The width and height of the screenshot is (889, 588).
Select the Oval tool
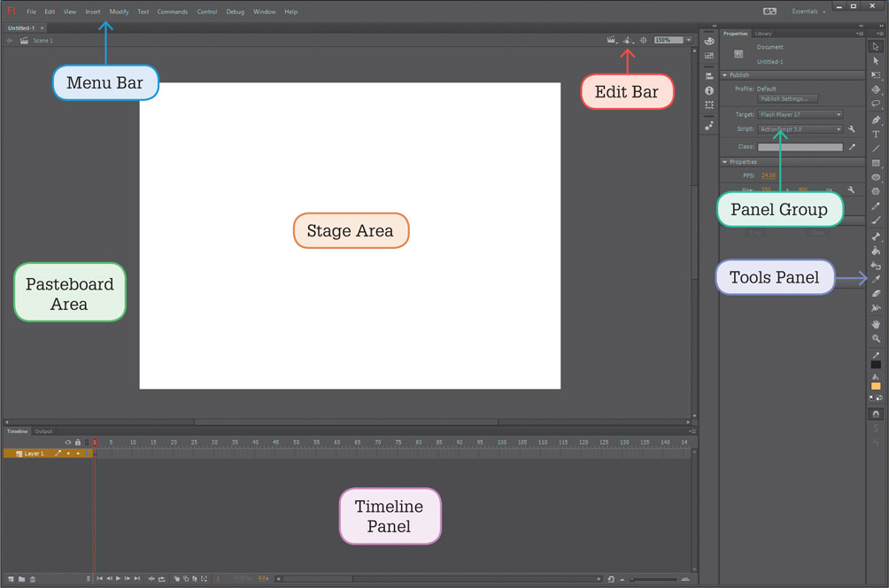pyautogui.click(x=876, y=177)
